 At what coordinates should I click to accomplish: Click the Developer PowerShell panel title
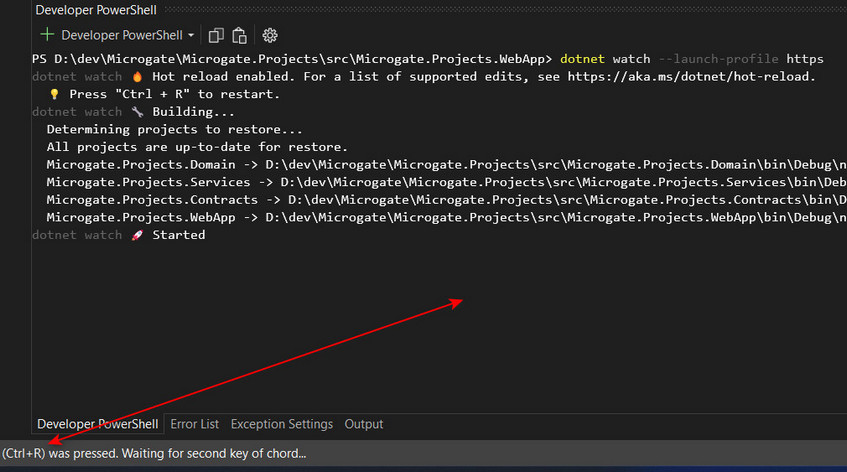96,10
